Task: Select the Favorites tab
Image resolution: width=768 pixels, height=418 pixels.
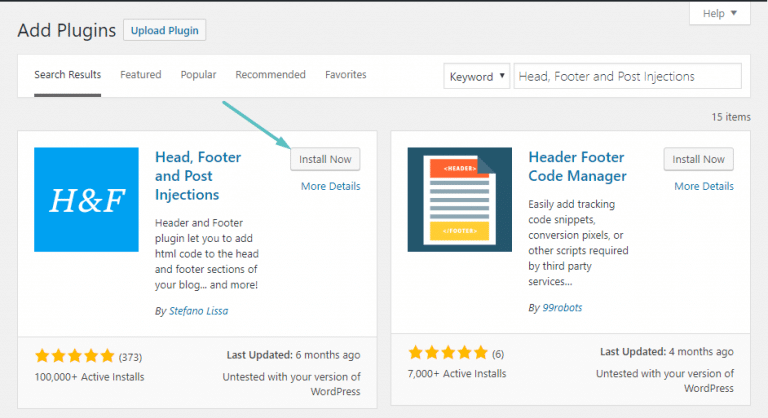Action: point(345,75)
